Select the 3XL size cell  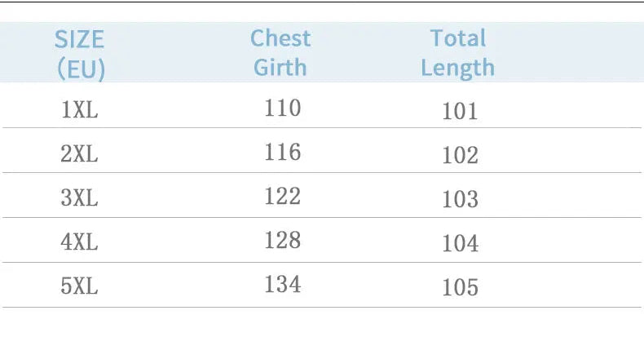point(80,198)
